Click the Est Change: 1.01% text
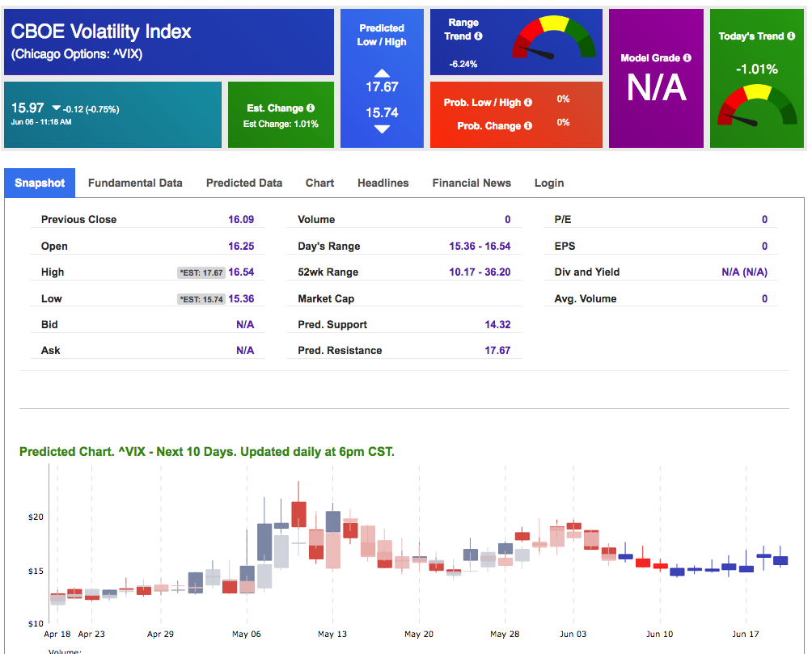 click(x=281, y=124)
